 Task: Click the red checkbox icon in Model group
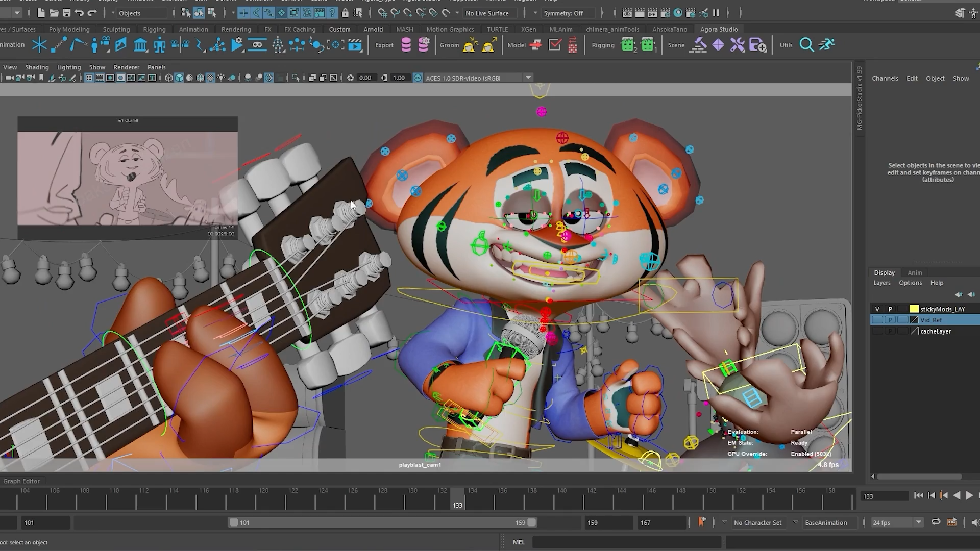point(555,45)
